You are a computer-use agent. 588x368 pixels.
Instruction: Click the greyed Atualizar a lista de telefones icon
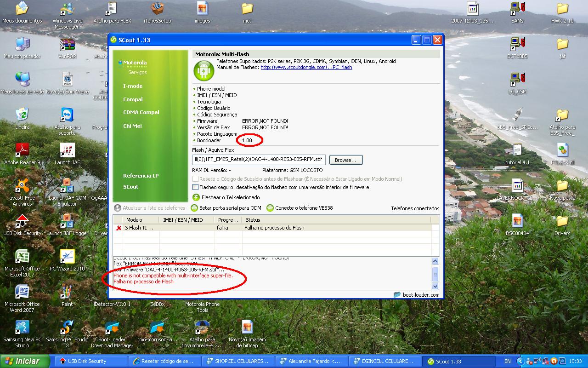(x=118, y=208)
